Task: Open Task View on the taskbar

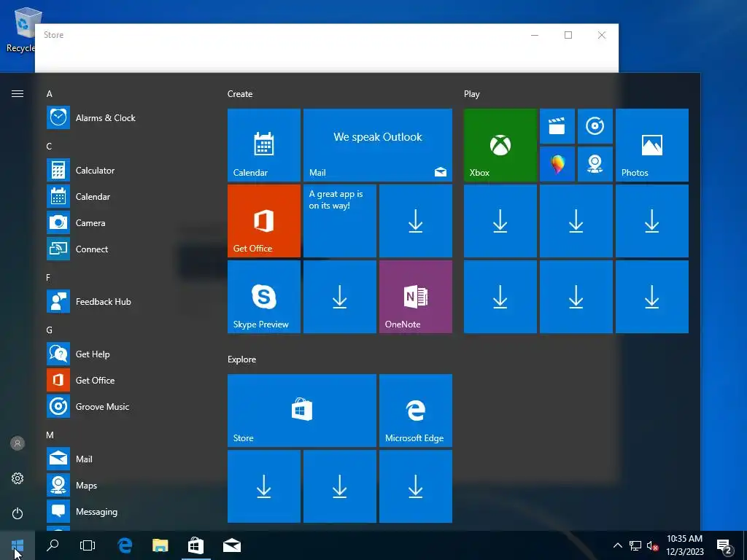Action: click(x=88, y=545)
